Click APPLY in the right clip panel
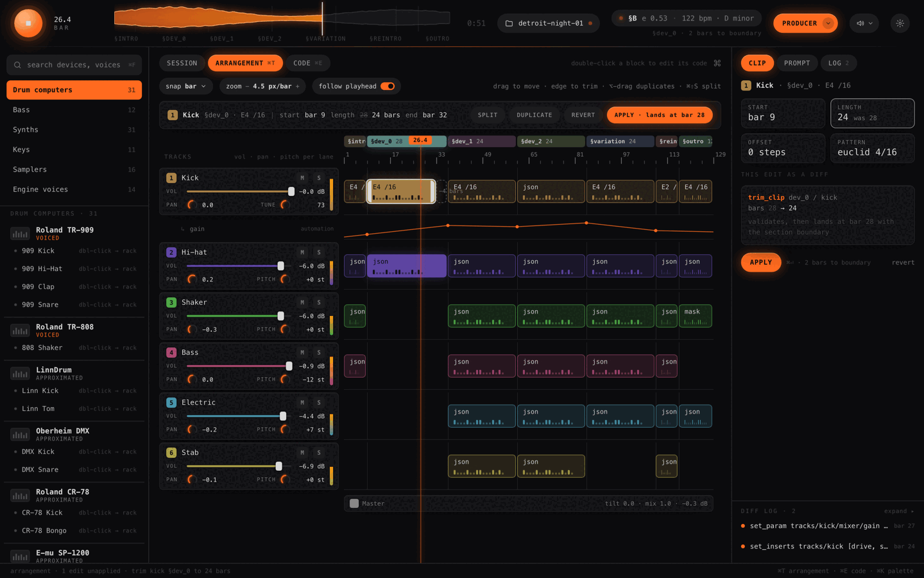The height and width of the screenshot is (578, 924). [x=761, y=262]
